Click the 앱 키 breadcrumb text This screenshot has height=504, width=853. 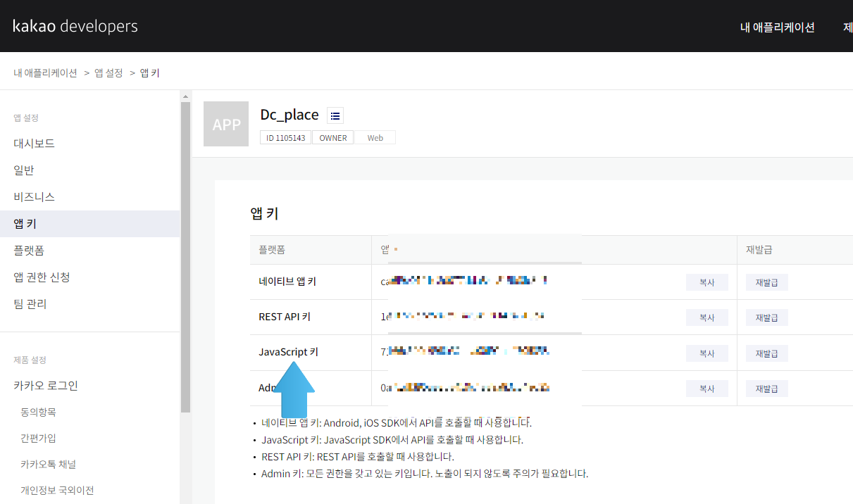click(x=150, y=73)
